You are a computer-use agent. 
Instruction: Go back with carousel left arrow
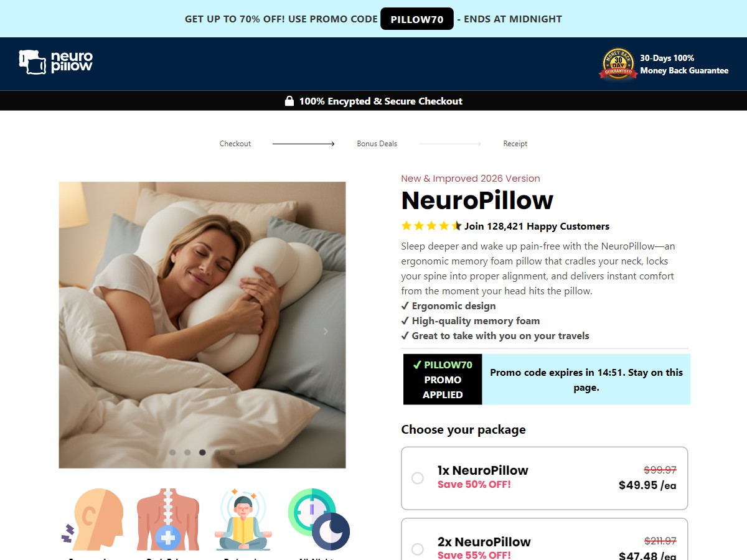pyautogui.click(x=79, y=332)
